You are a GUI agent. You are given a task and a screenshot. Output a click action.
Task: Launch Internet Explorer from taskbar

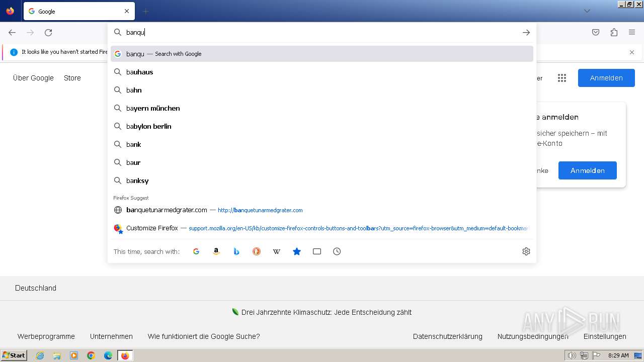[x=40, y=355]
